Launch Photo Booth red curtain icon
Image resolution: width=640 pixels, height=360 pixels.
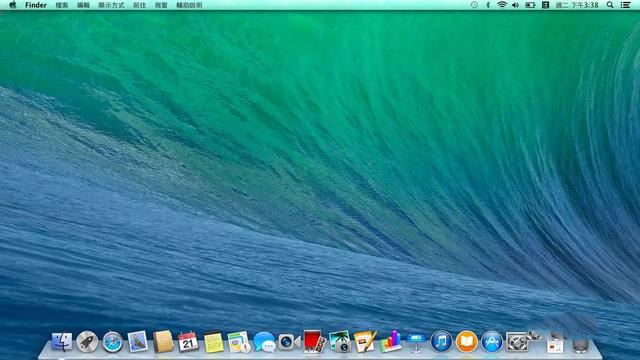click(314, 342)
